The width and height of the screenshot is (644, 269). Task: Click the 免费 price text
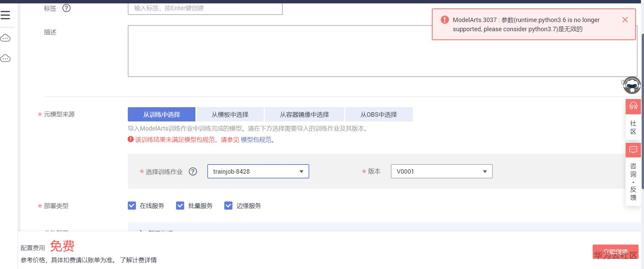tap(62, 246)
